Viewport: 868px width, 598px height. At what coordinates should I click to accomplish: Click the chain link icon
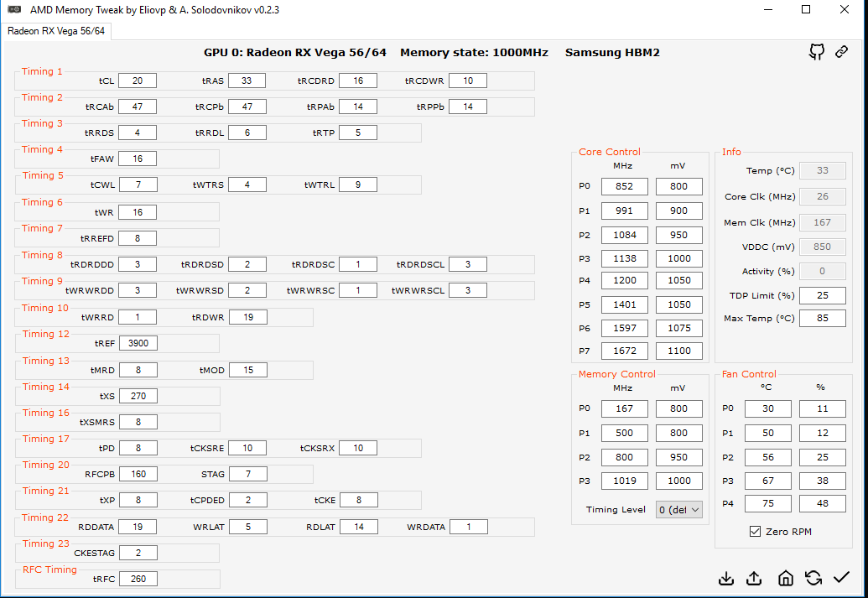tap(841, 52)
